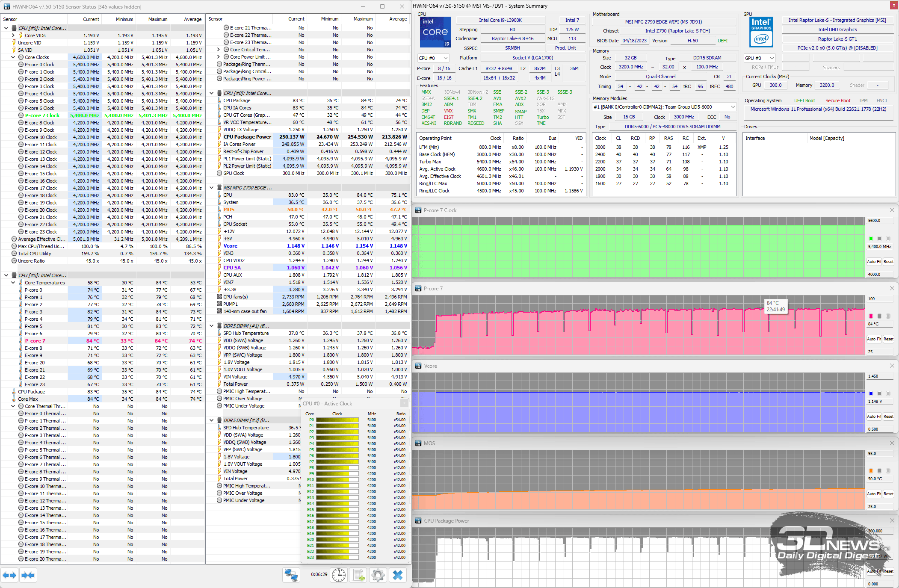Click Auto Fit on the MOS graph
This screenshot has height=588, width=899.
pos(874,494)
